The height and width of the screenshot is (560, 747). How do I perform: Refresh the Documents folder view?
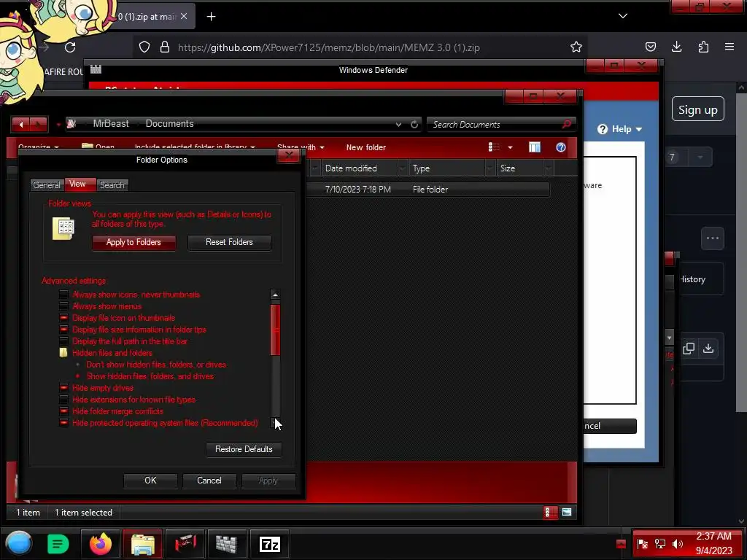(414, 124)
